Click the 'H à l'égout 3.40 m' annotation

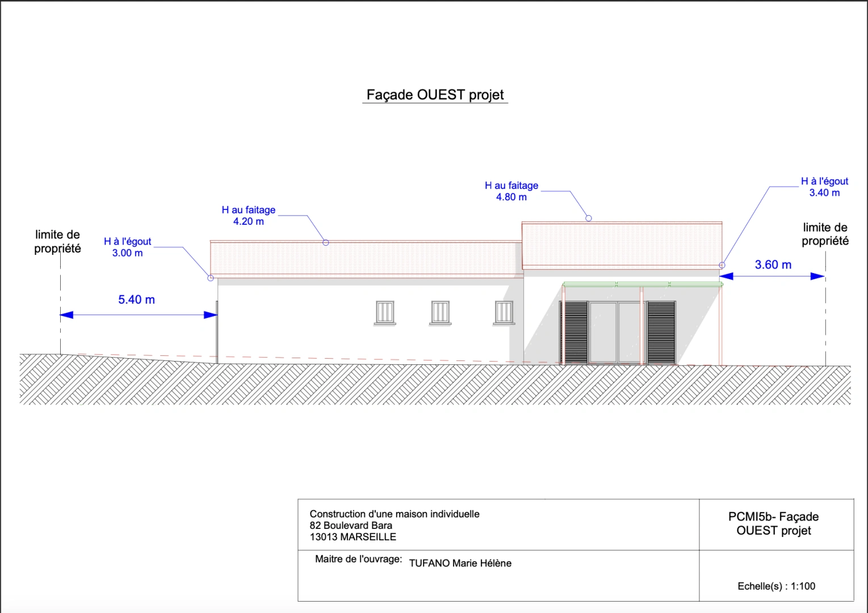824,187
